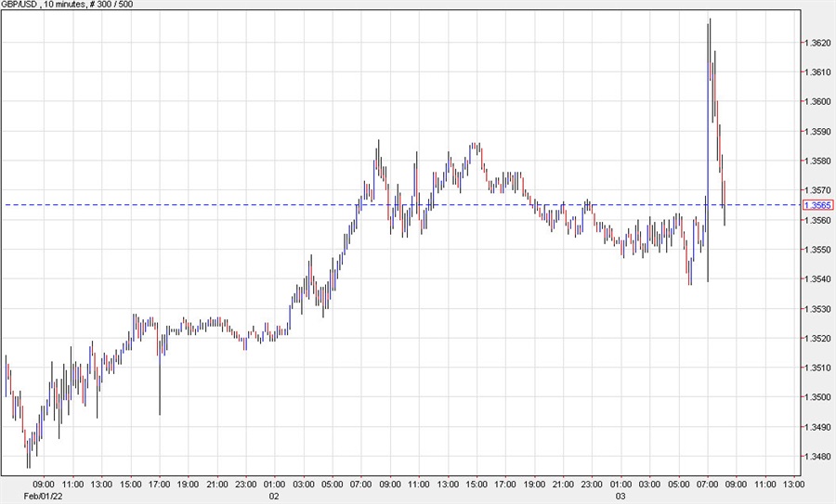The width and height of the screenshot is (836, 504).
Task: Click the 13:00 time label under Feb/01/22
Action: [x=101, y=485]
